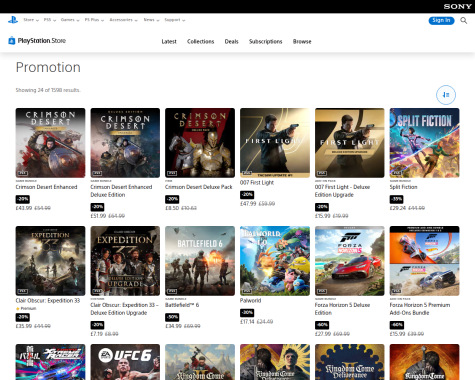Expand the Accessories dropdown menu

pyautogui.click(x=123, y=20)
